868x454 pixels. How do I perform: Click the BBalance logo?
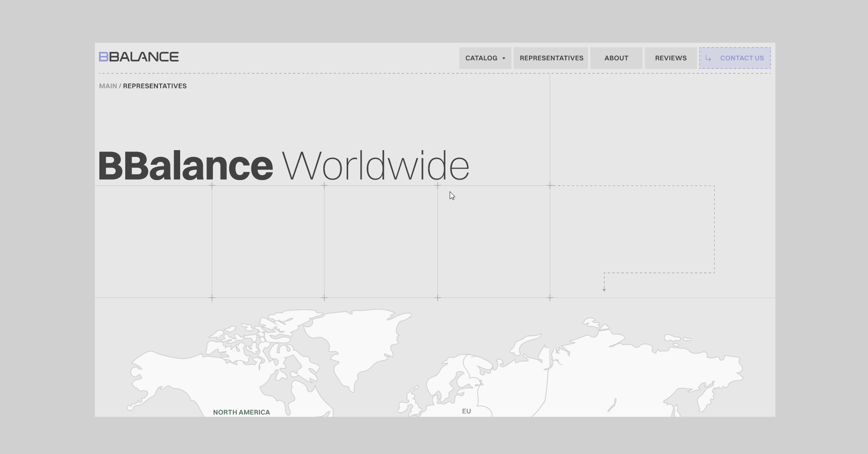coord(138,56)
